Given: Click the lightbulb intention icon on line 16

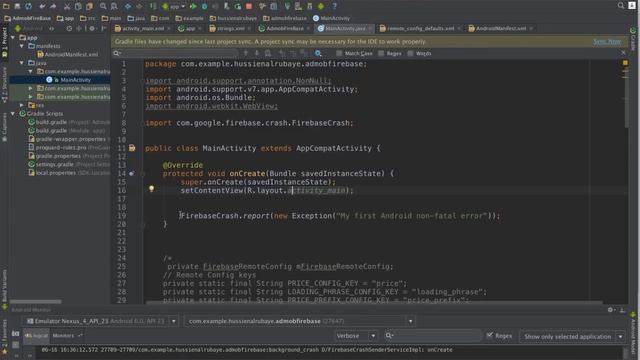Looking at the screenshot, I should tap(151, 189).
